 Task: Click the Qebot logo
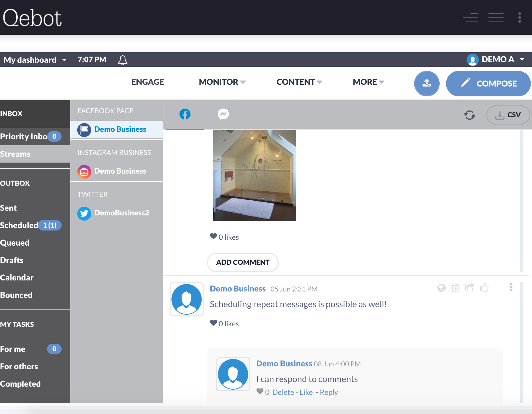32,18
